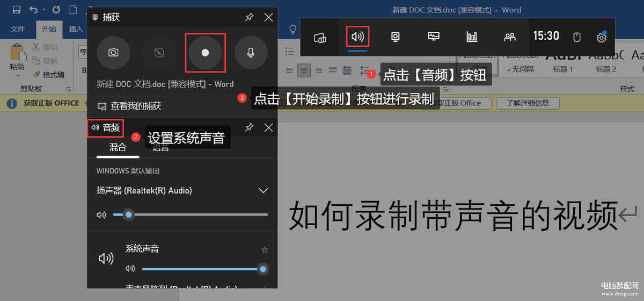Adjust the speaker output volume slider

(x=191, y=214)
